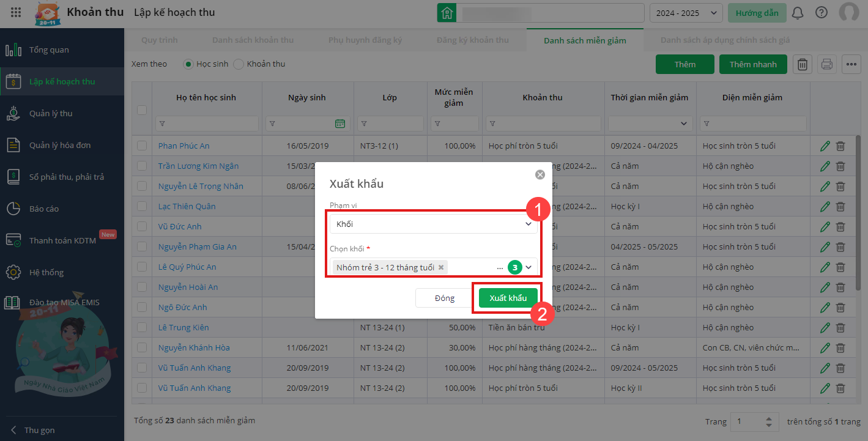Click the Đóng button in dialog
The width and height of the screenshot is (868, 441).
coord(445,298)
